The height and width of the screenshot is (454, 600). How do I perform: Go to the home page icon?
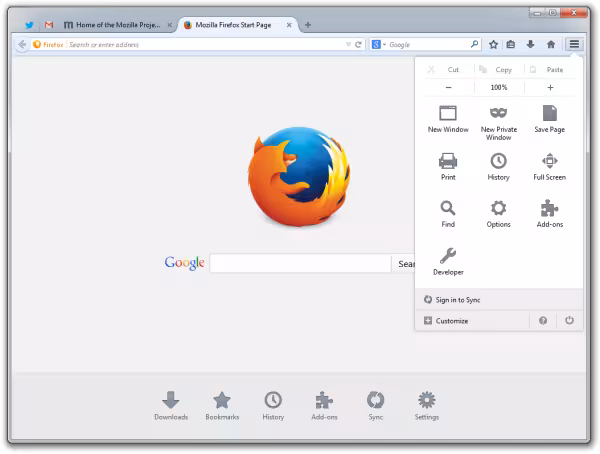pyautogui.click(x=551, y=44)
